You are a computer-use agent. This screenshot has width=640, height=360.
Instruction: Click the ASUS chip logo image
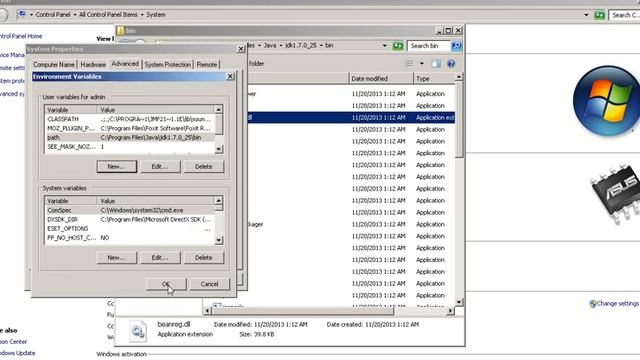coord(616,194)
